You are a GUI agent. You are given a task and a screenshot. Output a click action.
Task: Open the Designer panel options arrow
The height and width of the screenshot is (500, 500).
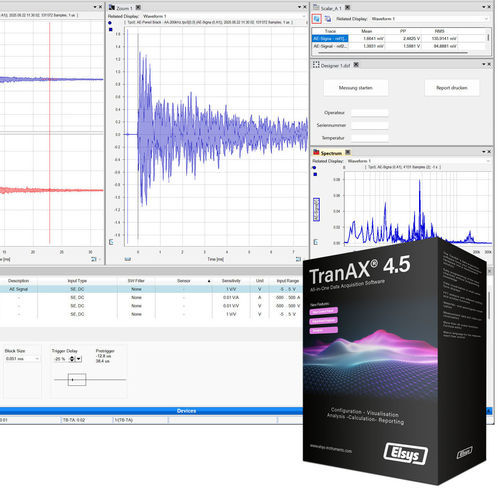pos(484,64)
